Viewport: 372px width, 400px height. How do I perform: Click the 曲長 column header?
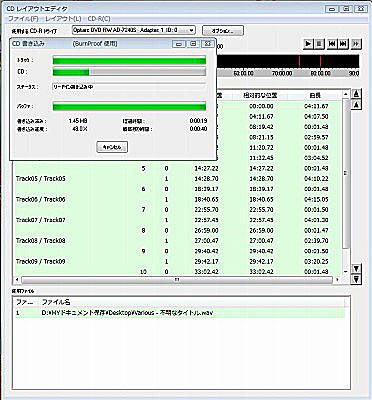tap(315, 95)
